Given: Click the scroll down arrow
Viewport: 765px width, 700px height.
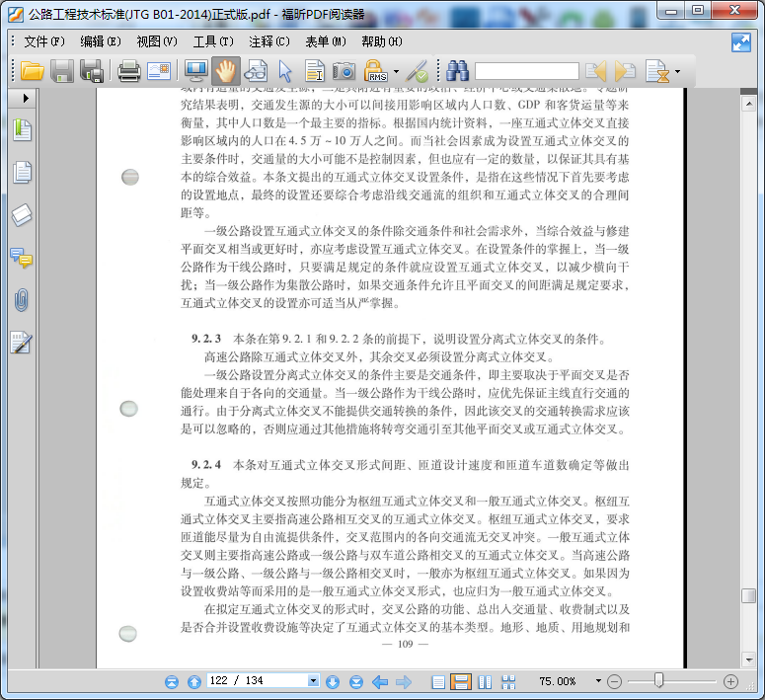Looking at the screenshot, I should tap(748, 660).
